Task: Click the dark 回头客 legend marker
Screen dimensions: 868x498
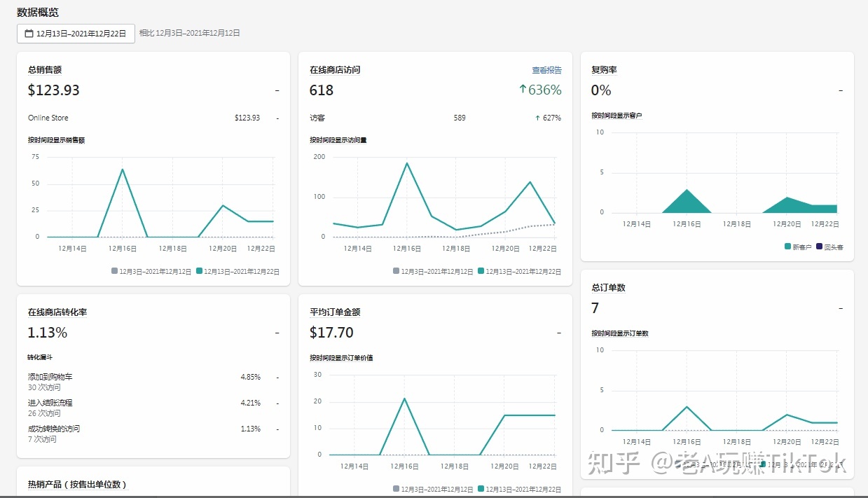Action: click(x=818, y=247)
